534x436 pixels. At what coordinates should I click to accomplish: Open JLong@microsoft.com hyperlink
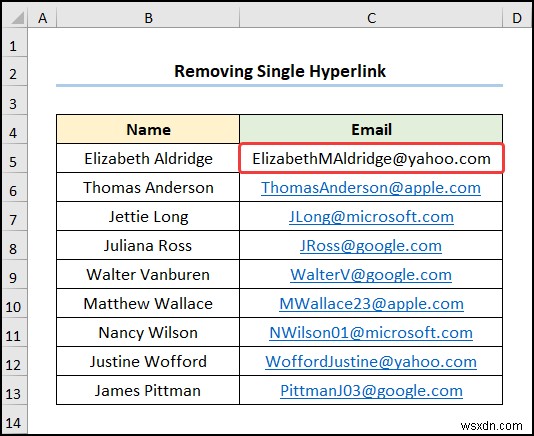point(371,217)
